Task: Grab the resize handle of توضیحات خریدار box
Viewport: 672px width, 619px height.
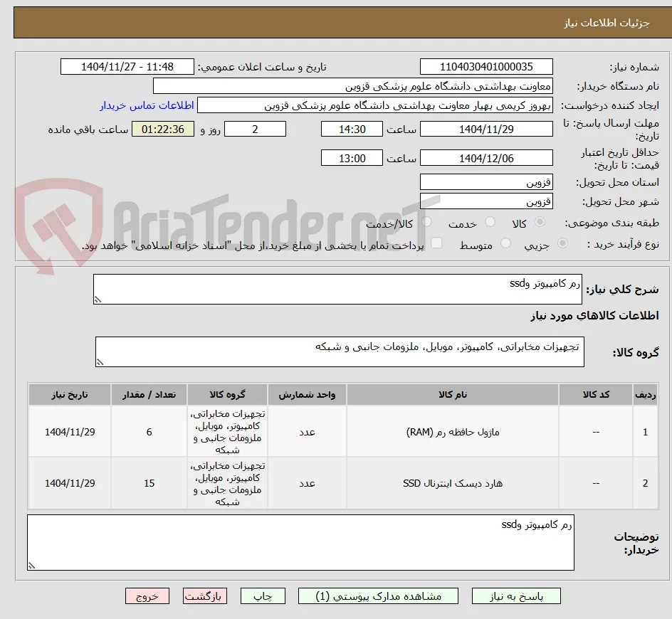Action: pos(31,566)
